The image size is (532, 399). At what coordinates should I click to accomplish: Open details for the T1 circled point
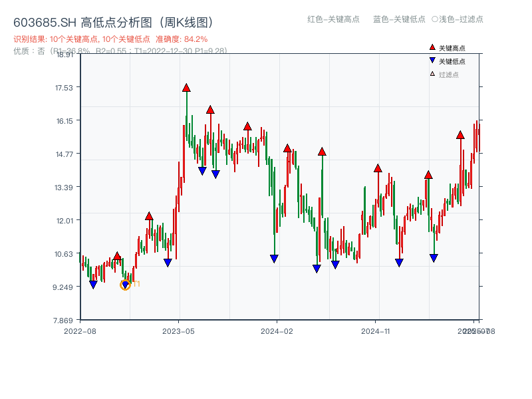pos(125,285)
